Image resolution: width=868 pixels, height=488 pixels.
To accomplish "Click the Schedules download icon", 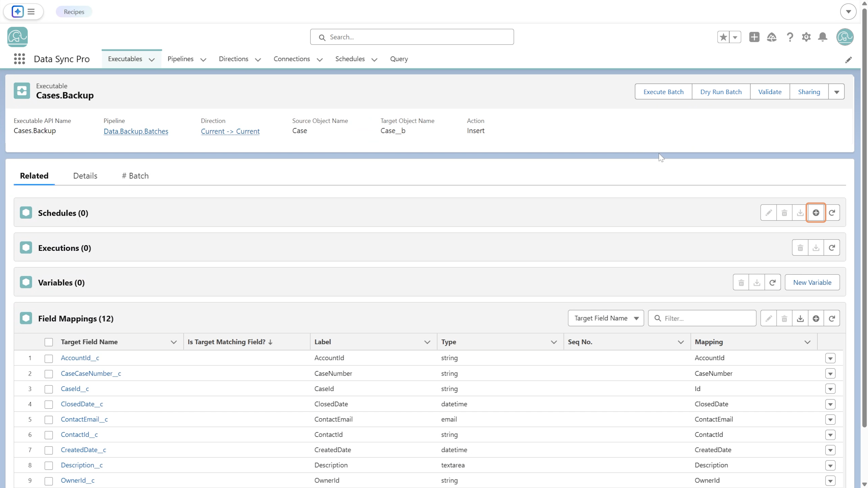I will (x=800, y=213).
